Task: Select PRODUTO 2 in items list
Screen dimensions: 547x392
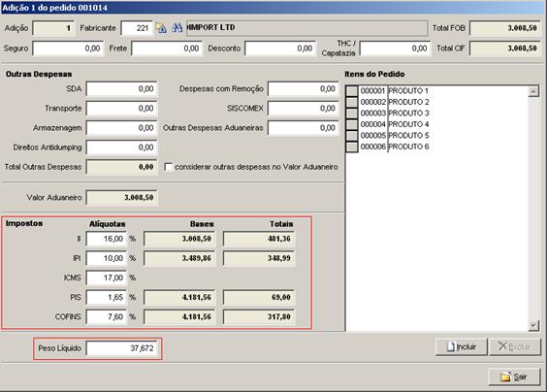Action: (x=409, y=102)
